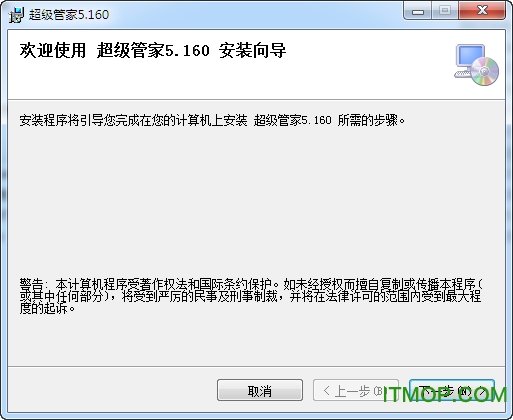This screenshot has width=513, height=420.
Task: Click the last warning line 度的起诉
Action: click(x=47, y=308)
